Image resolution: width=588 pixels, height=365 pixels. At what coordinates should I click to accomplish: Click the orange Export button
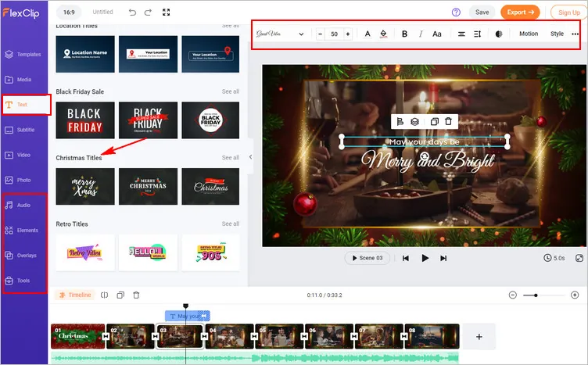pos(520,13)
